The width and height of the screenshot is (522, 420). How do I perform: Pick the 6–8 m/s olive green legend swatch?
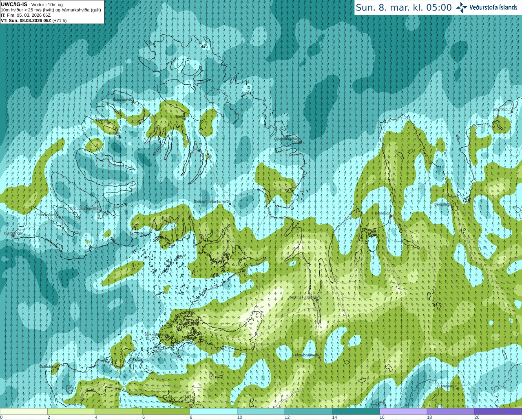(166, 411)
